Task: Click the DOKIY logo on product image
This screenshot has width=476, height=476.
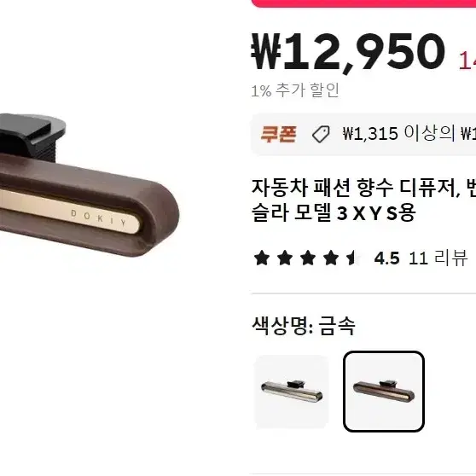Action: point(99,218)
